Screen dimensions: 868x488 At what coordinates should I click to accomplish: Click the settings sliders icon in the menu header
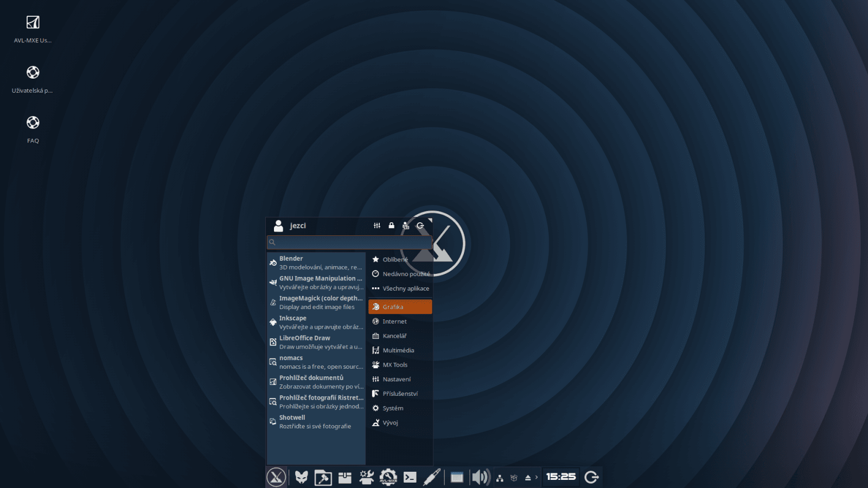[377, 225]
